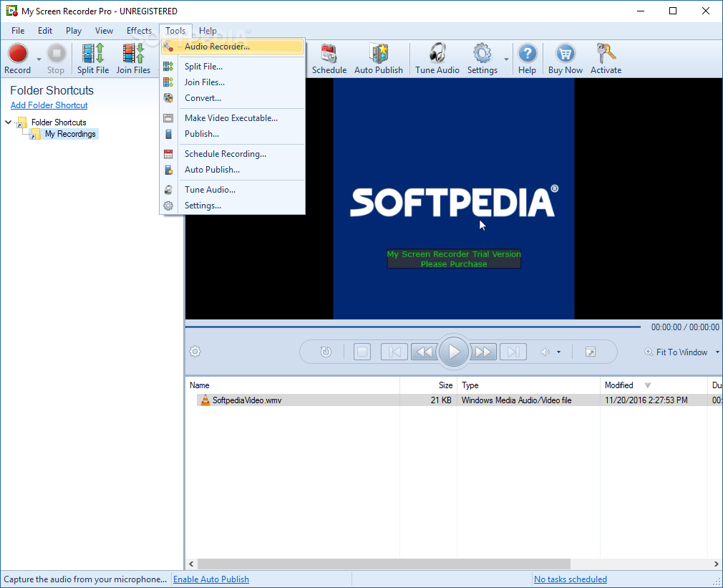Select Auto Publish in the Tools menu
This screenshot has height=588, width=723.
233,170
